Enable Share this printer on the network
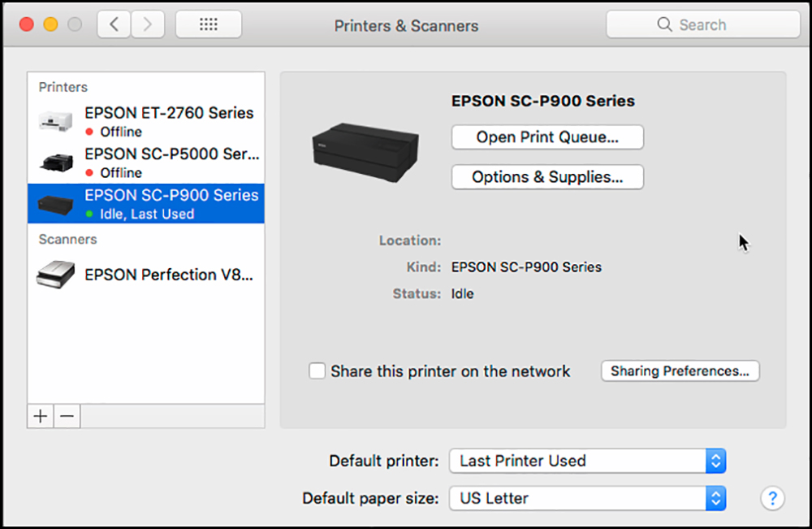 (317, 371)
